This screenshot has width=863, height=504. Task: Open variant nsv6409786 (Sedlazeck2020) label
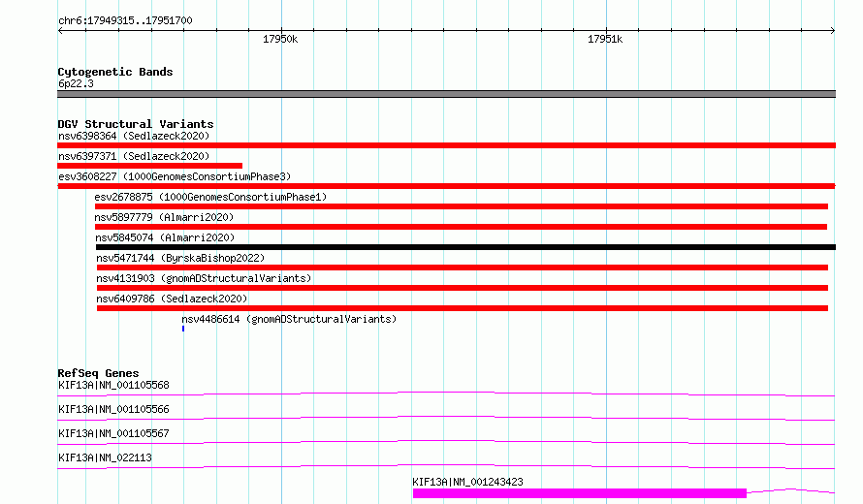172,299
